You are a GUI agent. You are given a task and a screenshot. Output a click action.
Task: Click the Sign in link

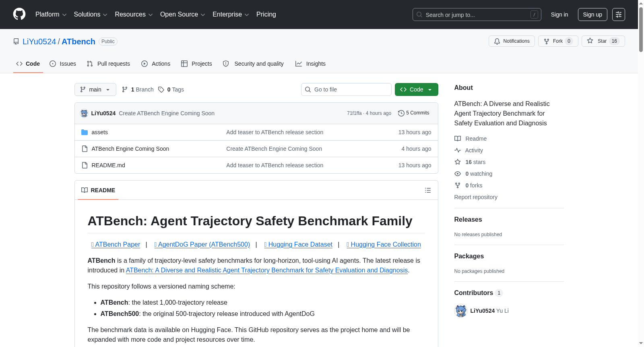coord(559,15)
